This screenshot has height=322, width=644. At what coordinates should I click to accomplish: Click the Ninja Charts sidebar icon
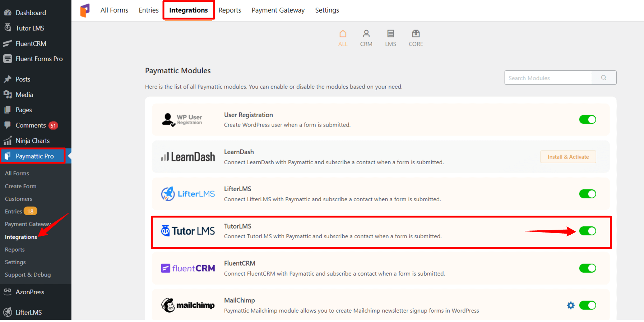[x=8, y=141]
